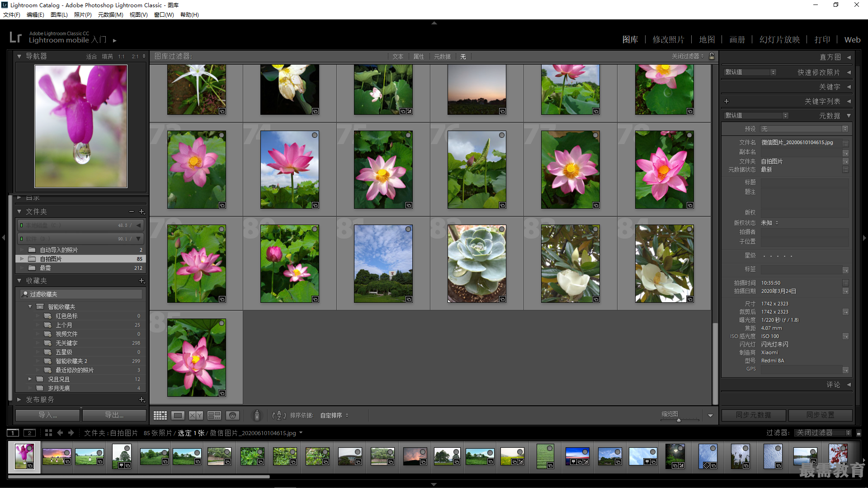Expand the Publish Services (发布服务) panel

click(x=19, y=399)
